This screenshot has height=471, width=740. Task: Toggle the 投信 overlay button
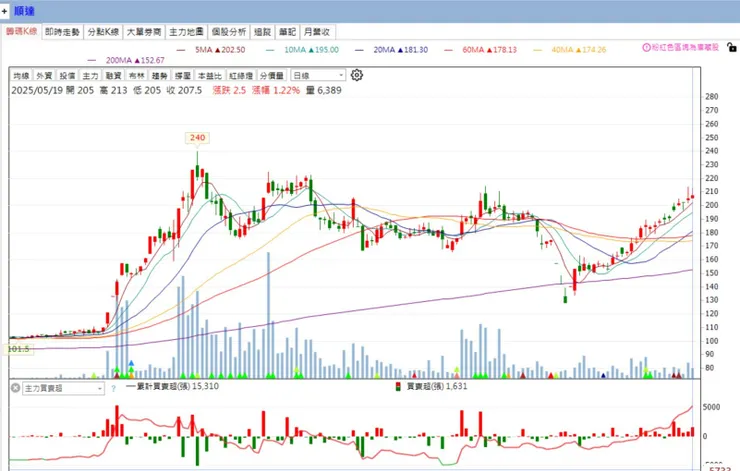pyautogui.click(x=67, y=76)
